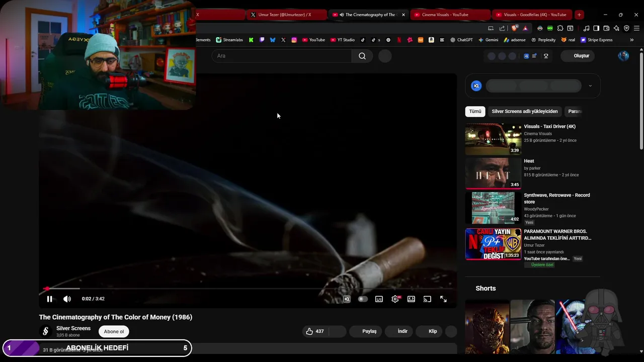The height and width of the screenshot is (362, 644).
Task: Open the Silver Screens channel avatar
Action: pyautogui.click(x=45, y=331)
